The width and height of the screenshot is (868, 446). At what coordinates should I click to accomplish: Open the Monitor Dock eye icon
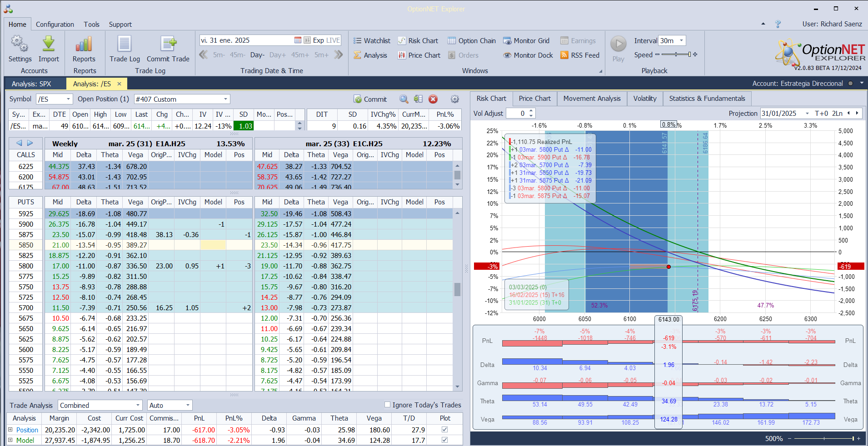[507, 55]
